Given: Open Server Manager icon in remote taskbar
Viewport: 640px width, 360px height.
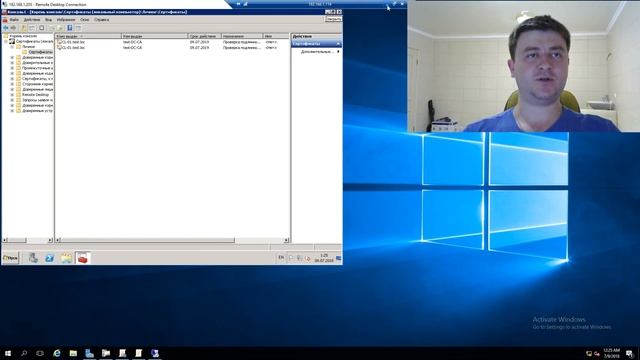Looking at the screenshot, I should (x=33, y=258).
